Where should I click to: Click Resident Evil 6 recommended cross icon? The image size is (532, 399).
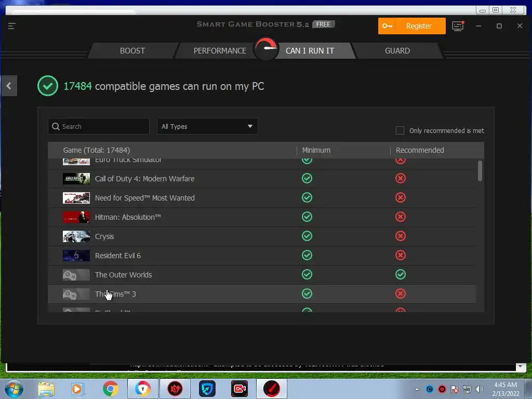(401, 255)
